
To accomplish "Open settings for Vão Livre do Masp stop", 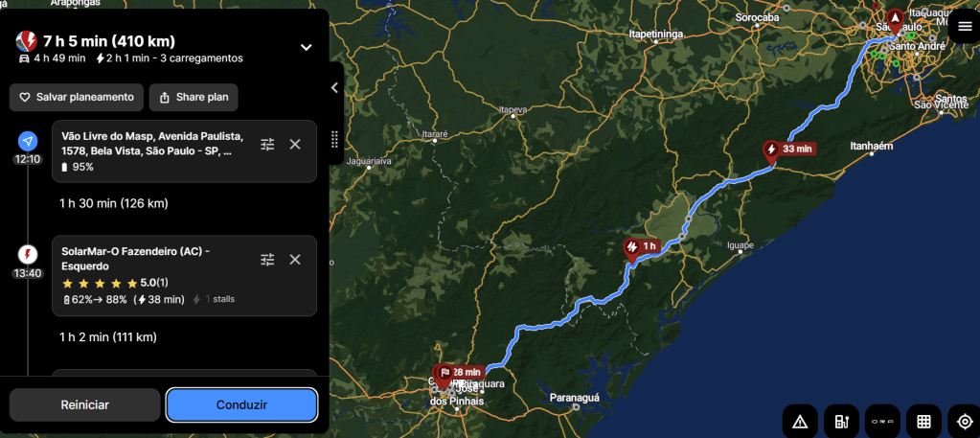I will click(267, 145).
